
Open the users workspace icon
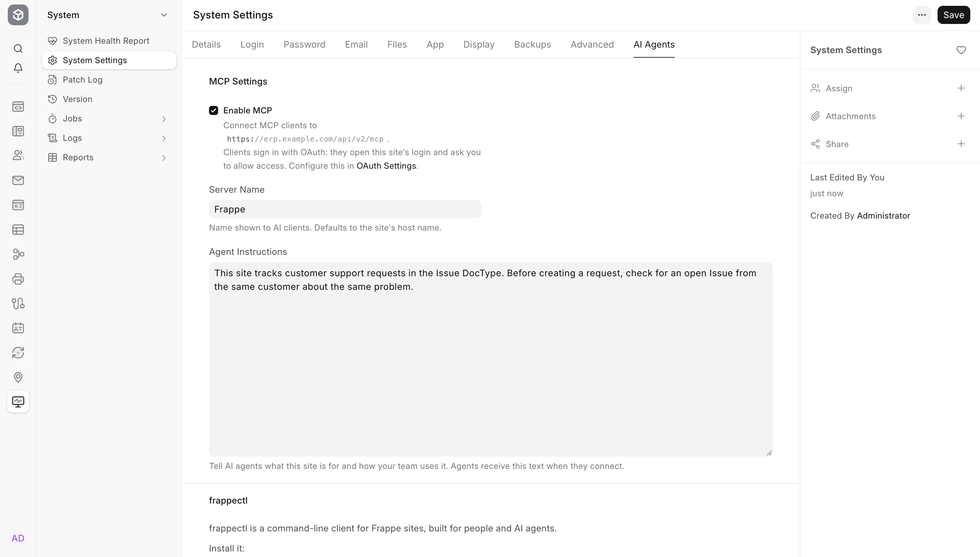click(x=18, y=156)
